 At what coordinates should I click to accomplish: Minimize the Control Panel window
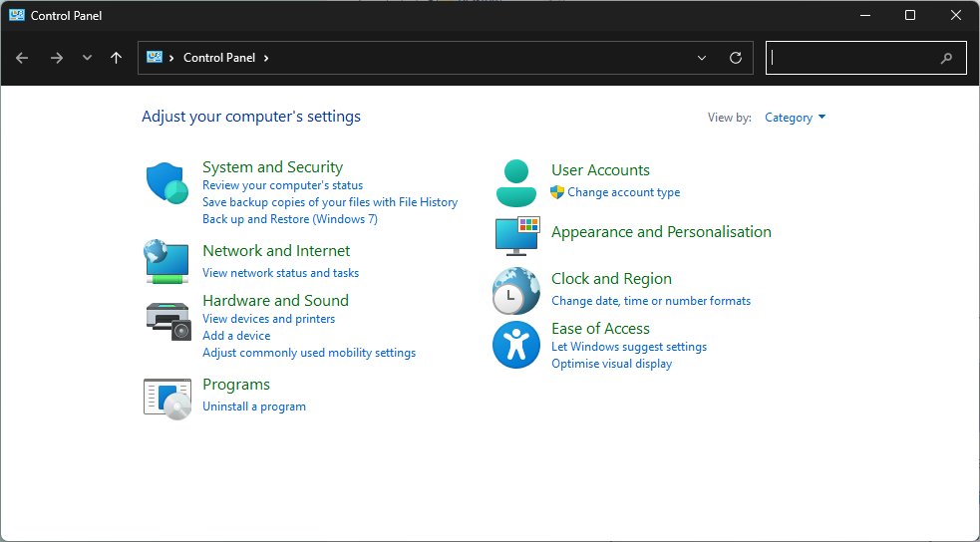[x=865, y=15]
